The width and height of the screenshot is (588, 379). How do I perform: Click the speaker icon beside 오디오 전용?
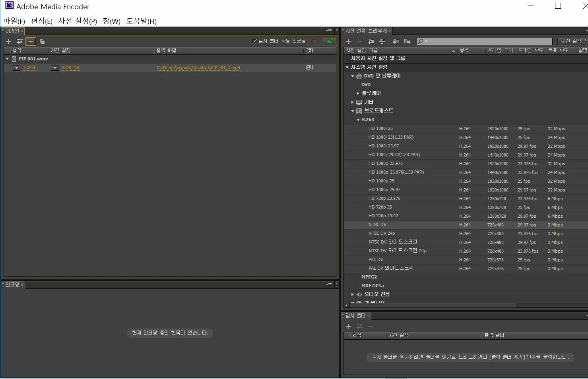click(x=359, y=294)
